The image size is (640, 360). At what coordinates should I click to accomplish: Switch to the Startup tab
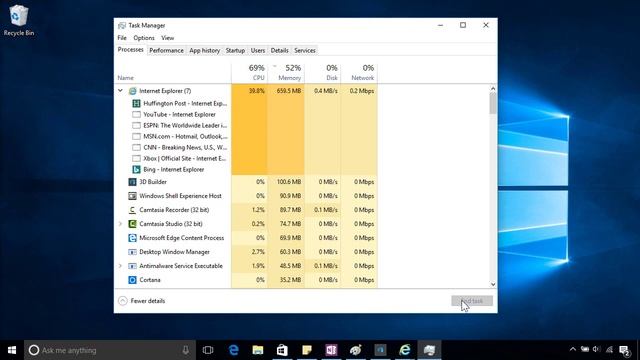(235, 51)
